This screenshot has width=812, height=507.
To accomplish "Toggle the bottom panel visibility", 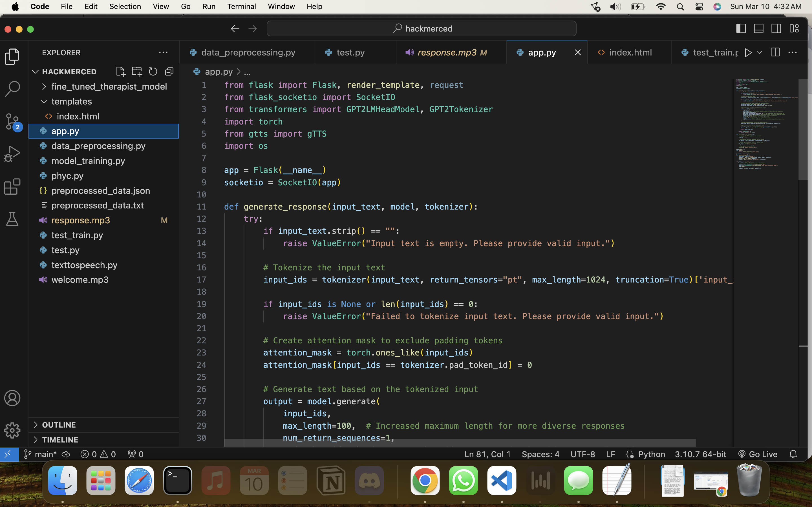I will (x=759, y=28).
